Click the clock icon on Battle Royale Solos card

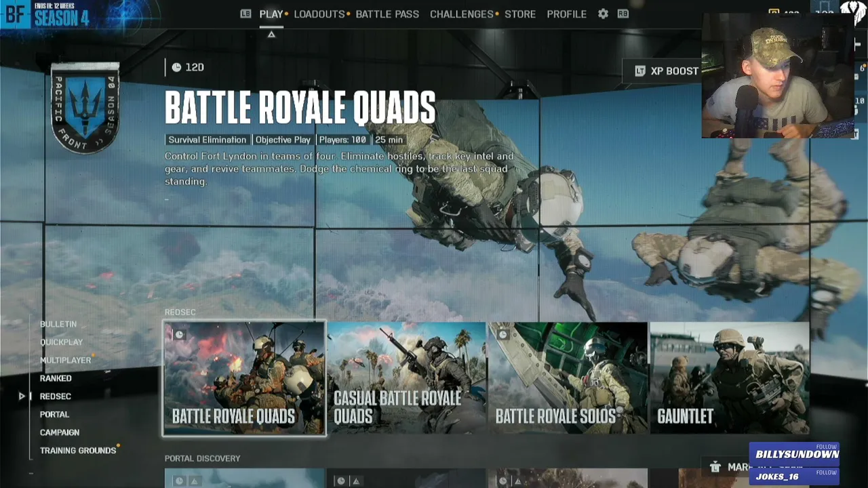pos(503,334)
